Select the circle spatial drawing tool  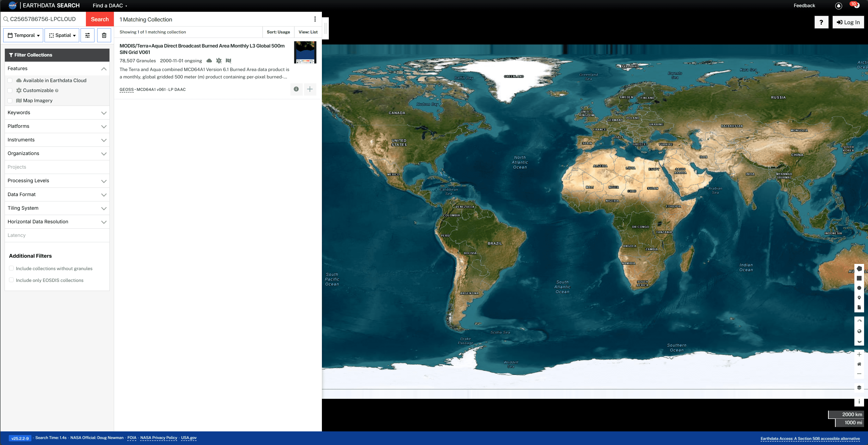pyautogui.click(x=859, y=288)
